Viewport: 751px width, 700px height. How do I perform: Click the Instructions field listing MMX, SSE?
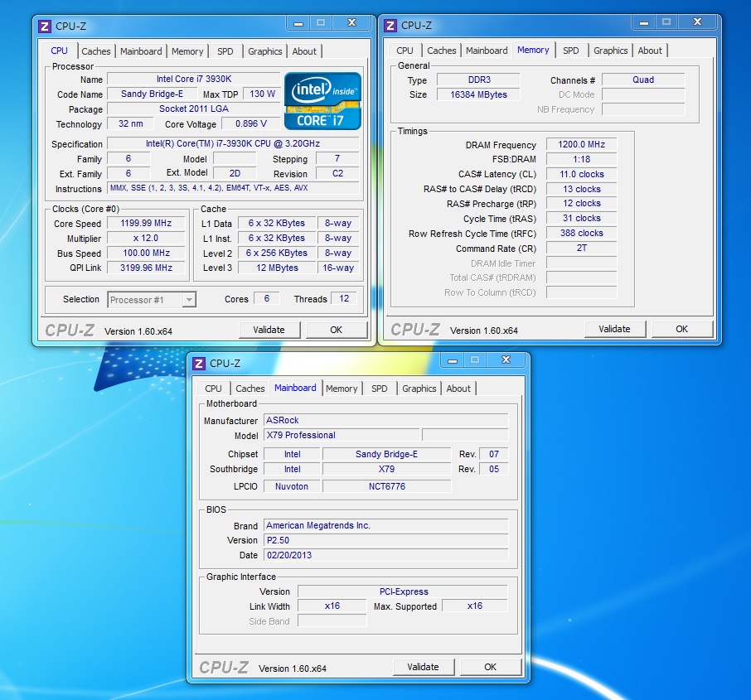(x=233, y=188)
